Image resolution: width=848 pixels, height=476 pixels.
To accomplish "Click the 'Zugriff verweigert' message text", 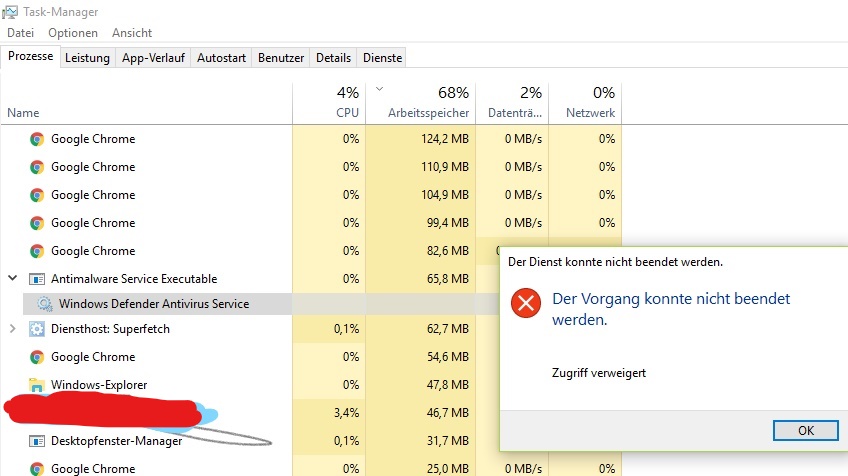I will pyautogui.click(x=599, y=373).
